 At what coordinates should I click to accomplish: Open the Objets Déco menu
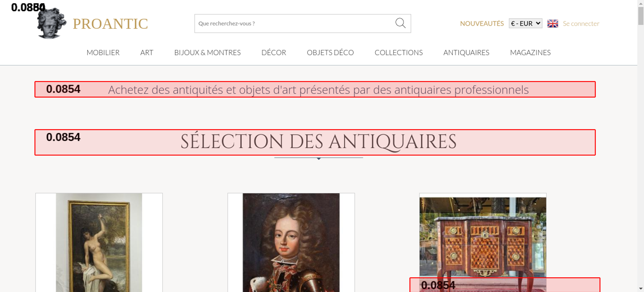[x=330, y=52]
